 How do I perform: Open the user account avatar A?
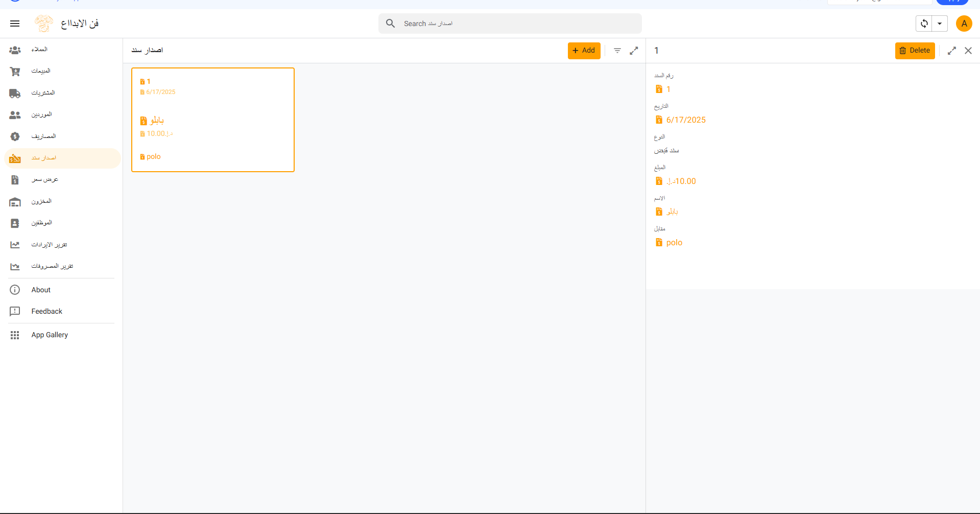964,24
